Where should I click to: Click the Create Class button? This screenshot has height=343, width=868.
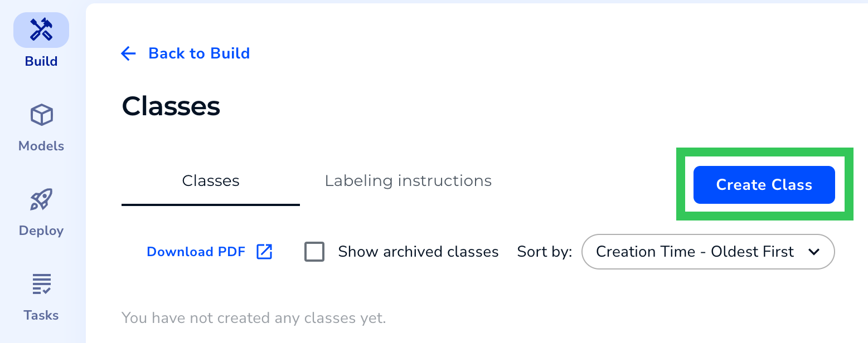[x=764, y=184]
